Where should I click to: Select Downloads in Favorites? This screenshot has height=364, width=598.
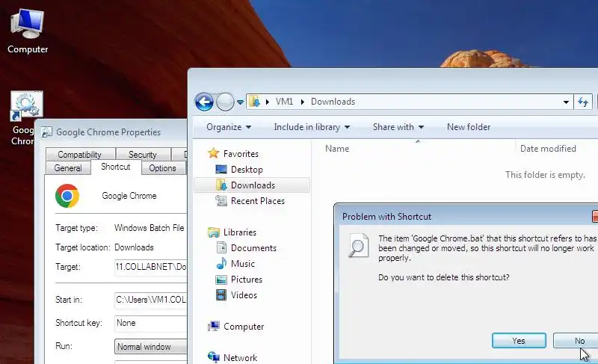point(253,185)
